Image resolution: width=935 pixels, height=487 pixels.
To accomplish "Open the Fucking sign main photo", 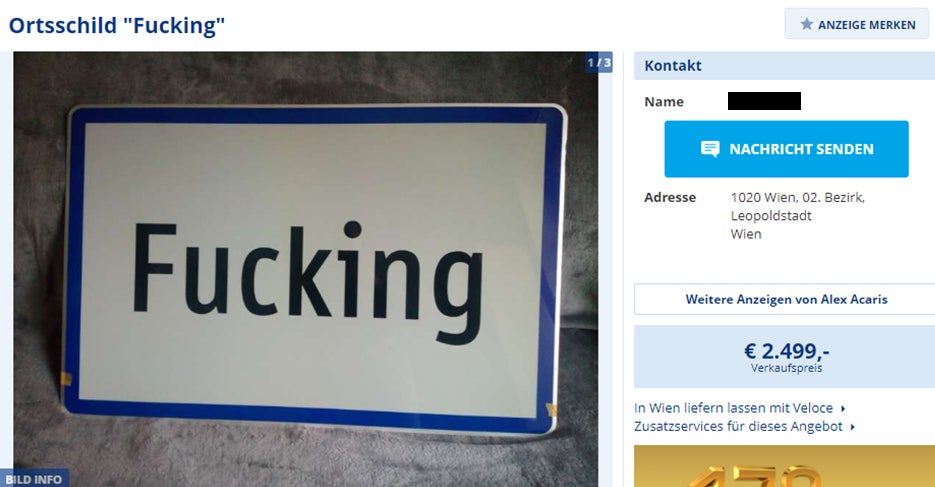I will pyautogui.click(x=306, y=269).
